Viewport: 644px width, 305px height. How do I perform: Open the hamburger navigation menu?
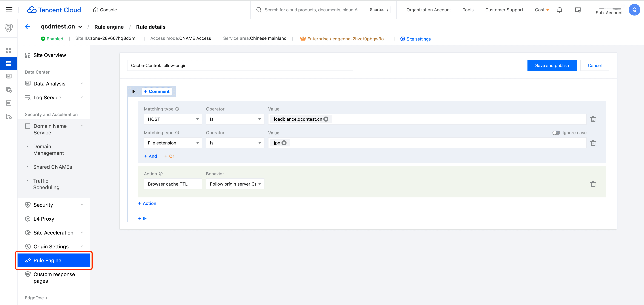(x=9, y=10)
